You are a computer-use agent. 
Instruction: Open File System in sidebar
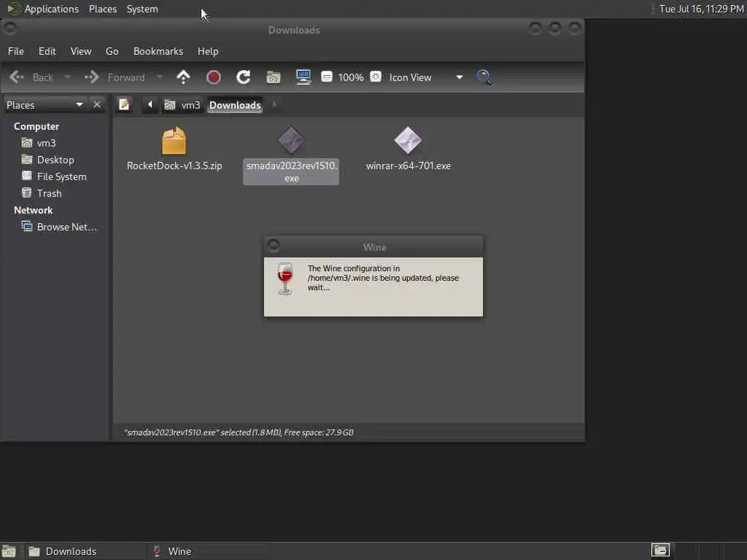55,176
